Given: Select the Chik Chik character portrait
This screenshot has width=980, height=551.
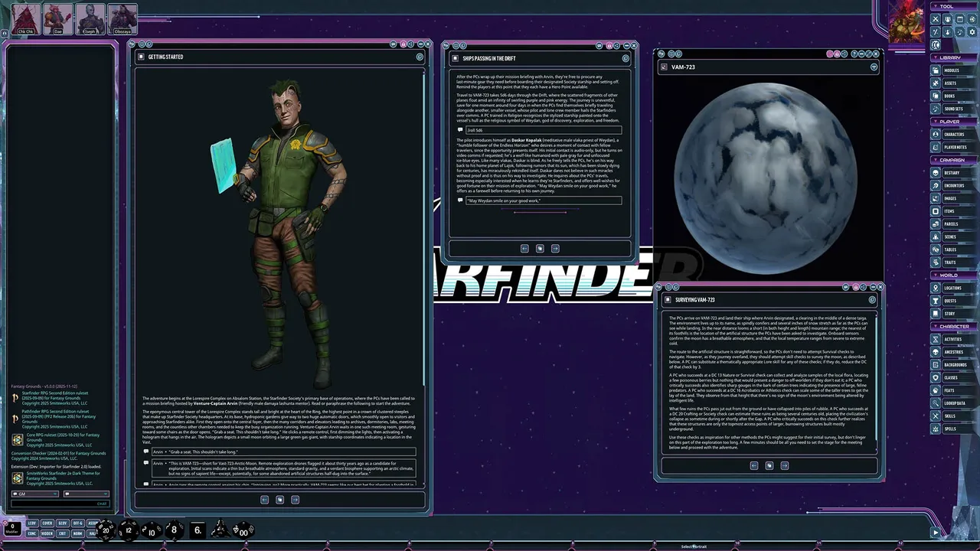Looking at the screenshot, I should click(25, 18).
